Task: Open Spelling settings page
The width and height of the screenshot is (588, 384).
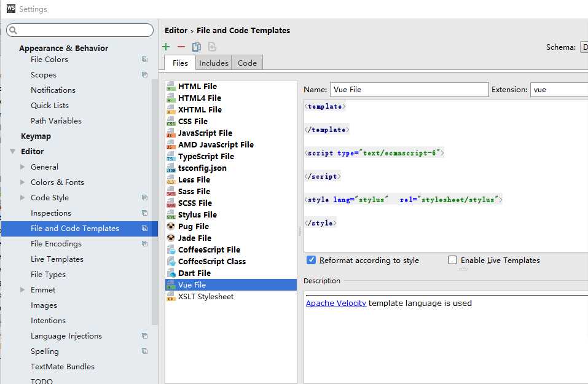Action: (x=45, y=351)
